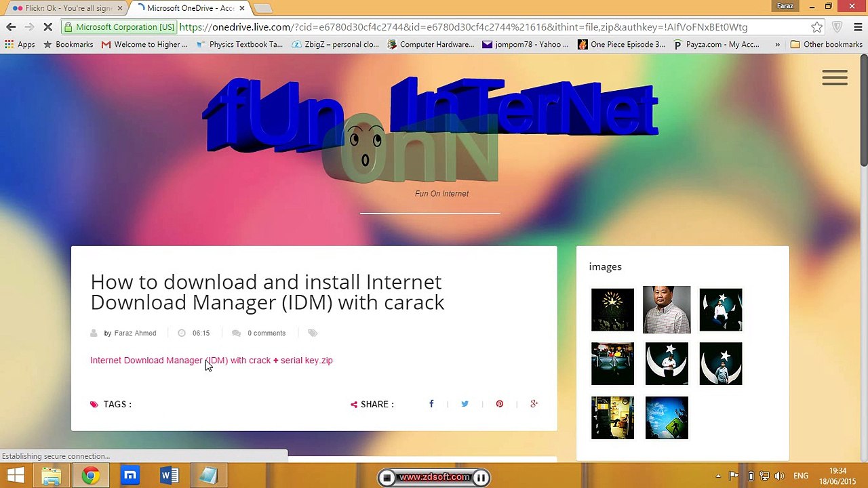Switch to Chrome in the taskbar
This screenshot has height=488, width=868.
[90, 476]
